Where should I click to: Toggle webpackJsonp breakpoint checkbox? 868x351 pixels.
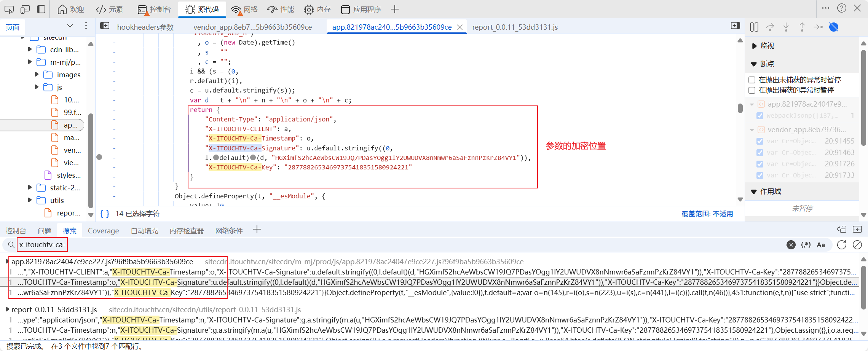(760, 116)
